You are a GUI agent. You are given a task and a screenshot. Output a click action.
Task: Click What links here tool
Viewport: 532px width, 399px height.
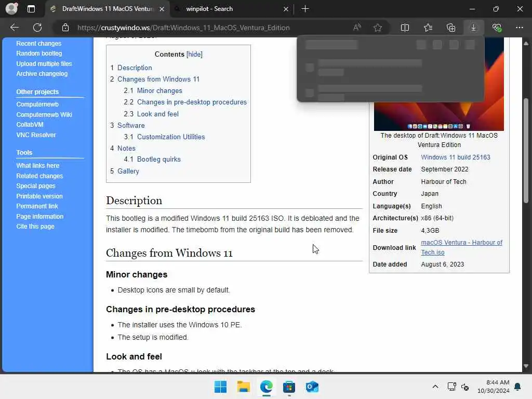[x=37, y=166]
